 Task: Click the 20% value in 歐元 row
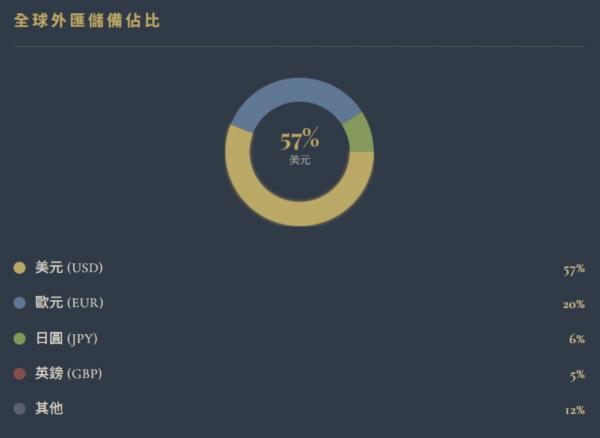point(573,304)
